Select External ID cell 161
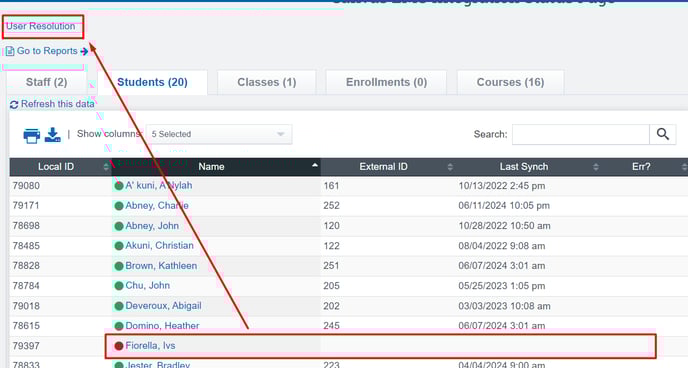Viewport: 688px width, 368px height. pyautogui.click(x=331, y=186)
